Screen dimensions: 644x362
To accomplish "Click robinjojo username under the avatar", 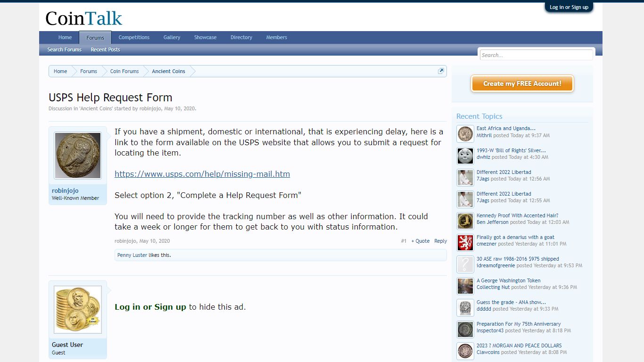I will point(65,190).
